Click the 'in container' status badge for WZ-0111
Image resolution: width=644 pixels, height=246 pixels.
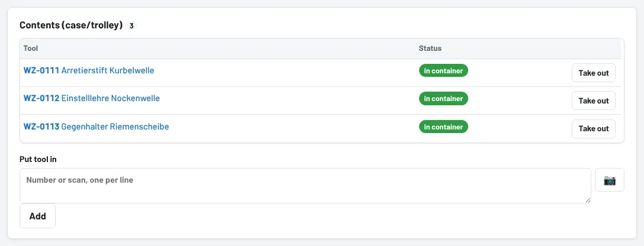443,70
